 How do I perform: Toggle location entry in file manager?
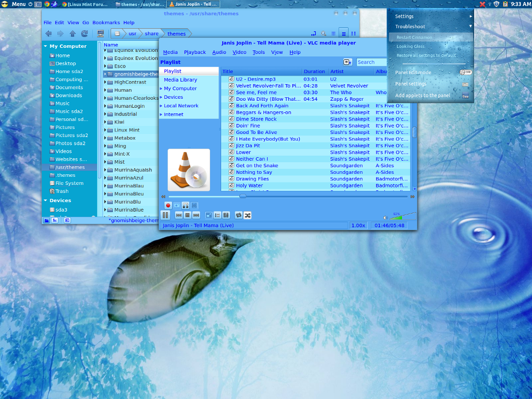coord(313,34)
